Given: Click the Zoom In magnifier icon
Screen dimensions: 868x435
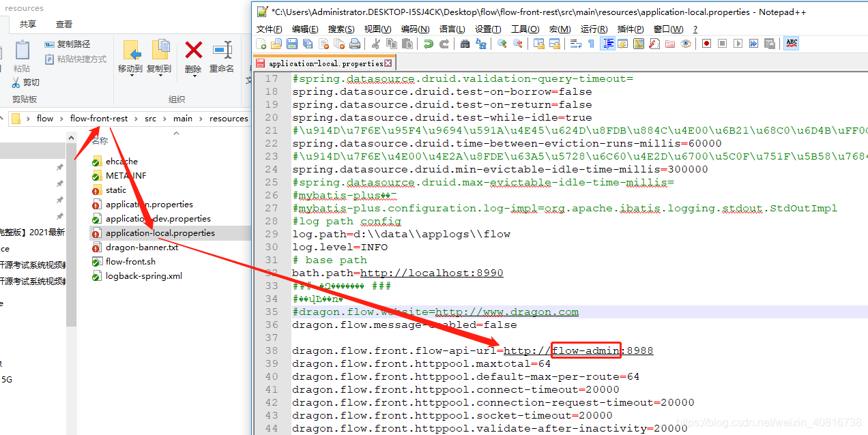Looking at the screenshot, I should pyautogui.click(x=502, y=44).
